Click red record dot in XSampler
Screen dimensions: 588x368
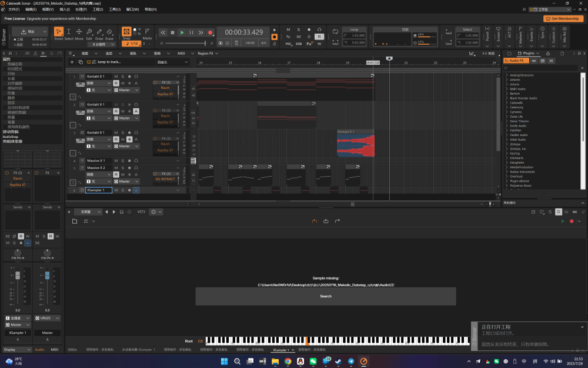click(572, 221)
